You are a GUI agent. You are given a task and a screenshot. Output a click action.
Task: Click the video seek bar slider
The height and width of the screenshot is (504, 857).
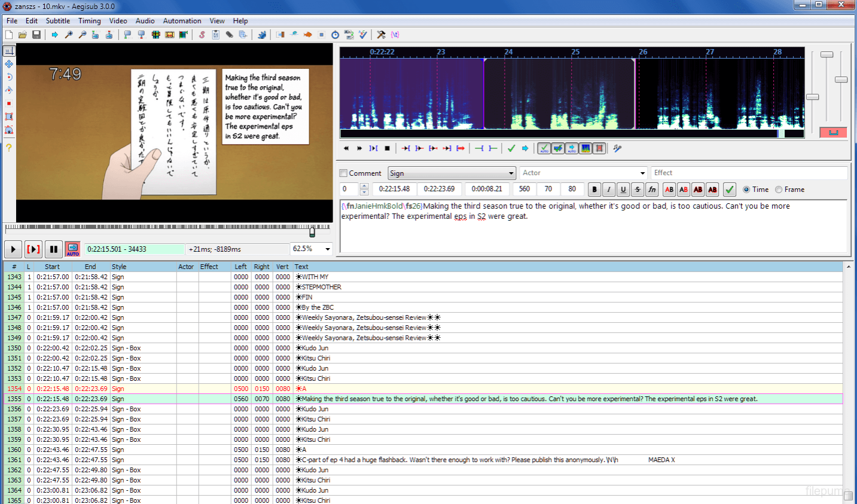(312, 232)
